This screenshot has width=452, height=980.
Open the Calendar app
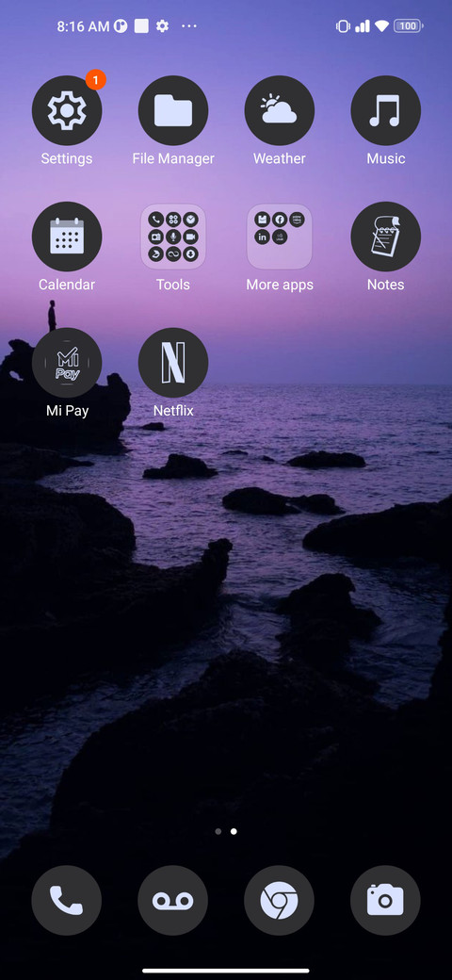(x=67, y=237)
